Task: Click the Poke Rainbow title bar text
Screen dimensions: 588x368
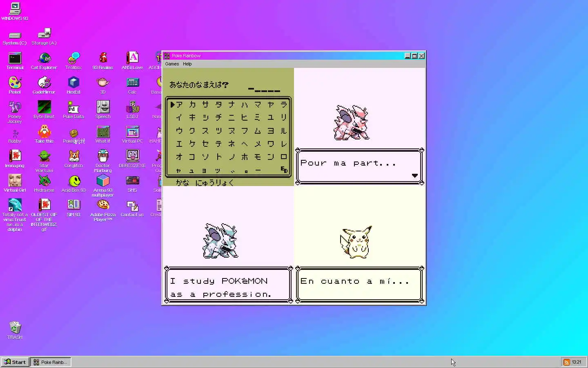Action: pos(186,56)
